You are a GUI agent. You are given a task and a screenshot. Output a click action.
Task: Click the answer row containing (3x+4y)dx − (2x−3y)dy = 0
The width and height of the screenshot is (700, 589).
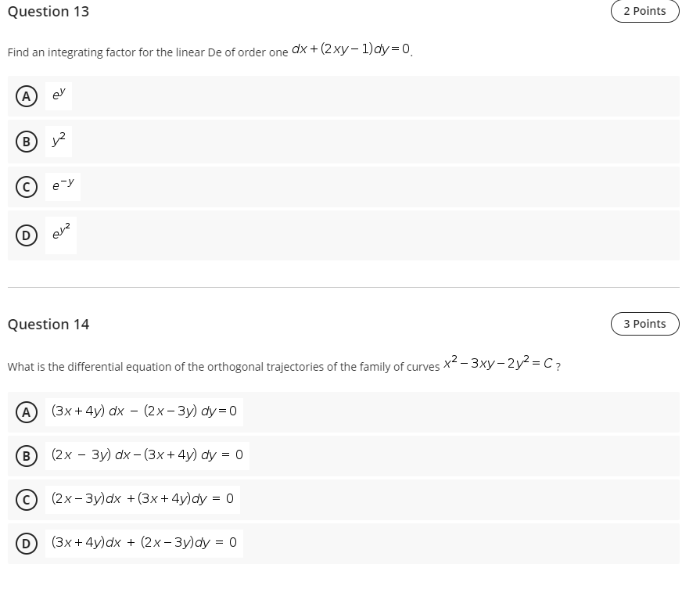click(x=147, y=411)
